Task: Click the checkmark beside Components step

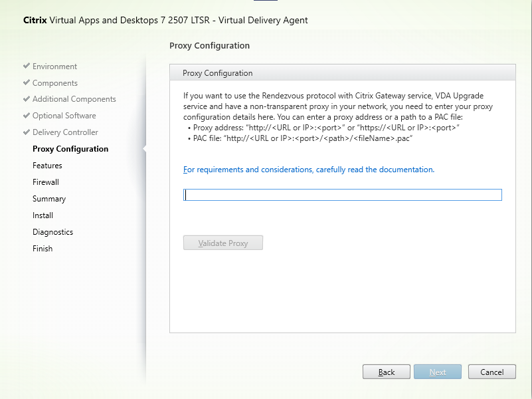Action: 27,83
